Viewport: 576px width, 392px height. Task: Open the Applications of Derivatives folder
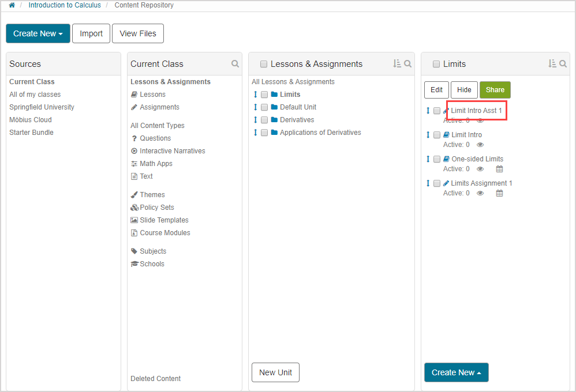[320, 133]
